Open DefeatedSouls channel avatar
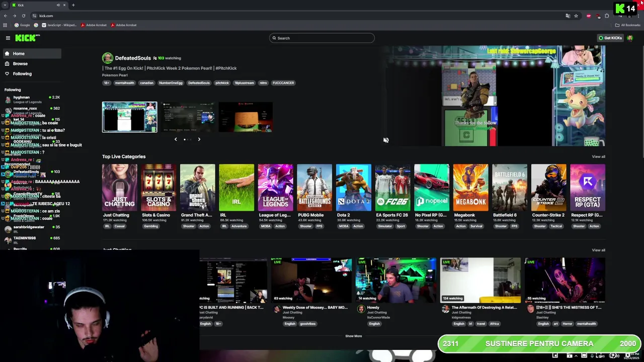Screen dimensions: 644x362 click(x=107, y=58)
